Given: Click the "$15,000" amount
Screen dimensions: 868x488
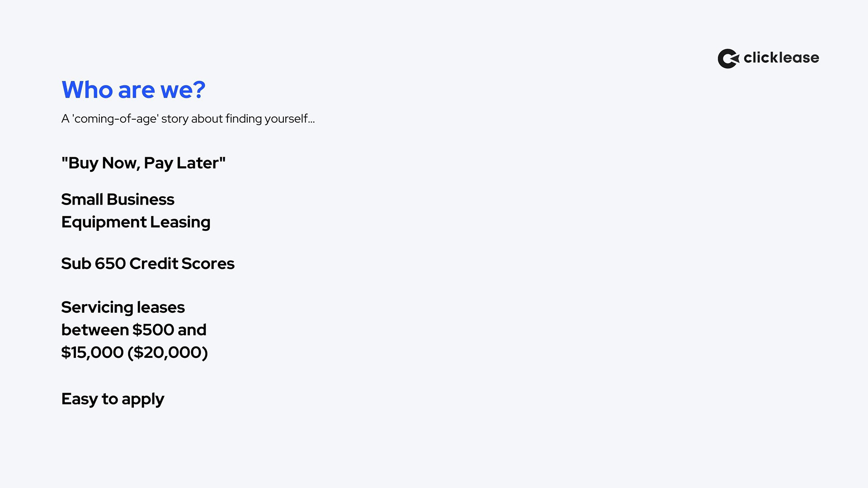Looking at the screenshot, I should [92, 352].
